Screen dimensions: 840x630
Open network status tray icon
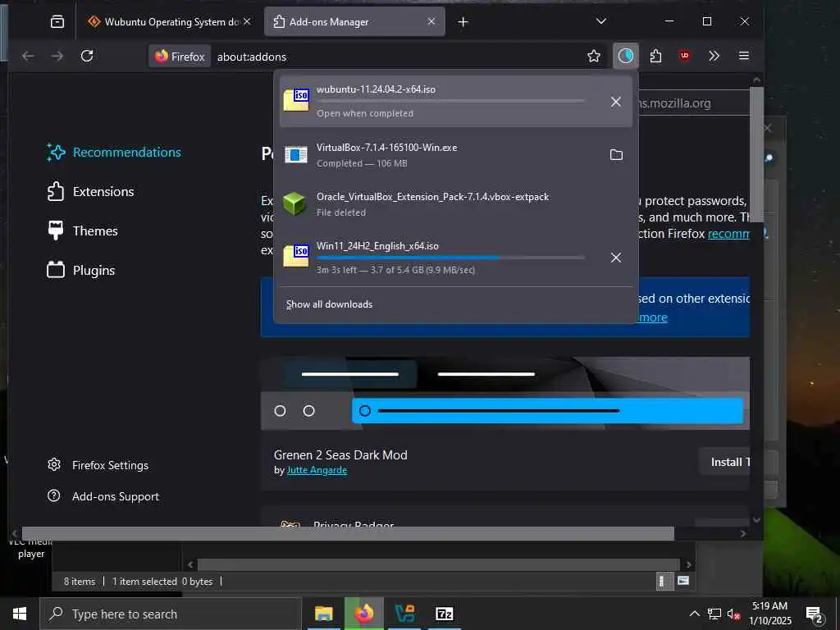[x=714, y=614]
